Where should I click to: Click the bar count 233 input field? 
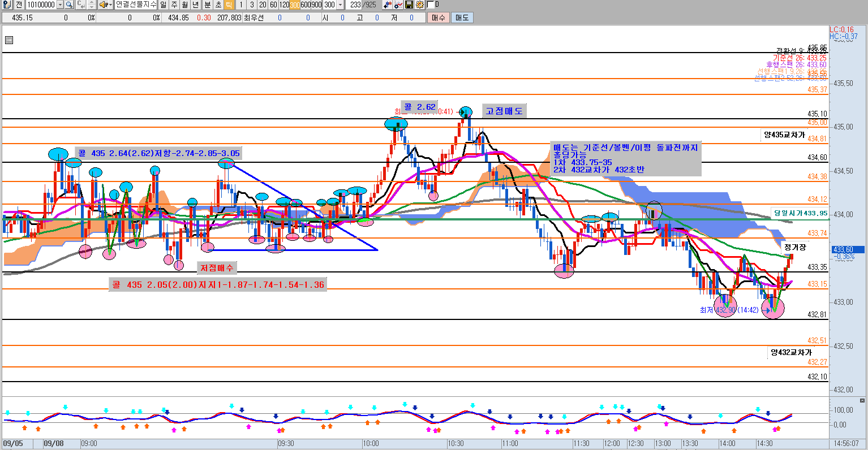(x=355, y=5)
